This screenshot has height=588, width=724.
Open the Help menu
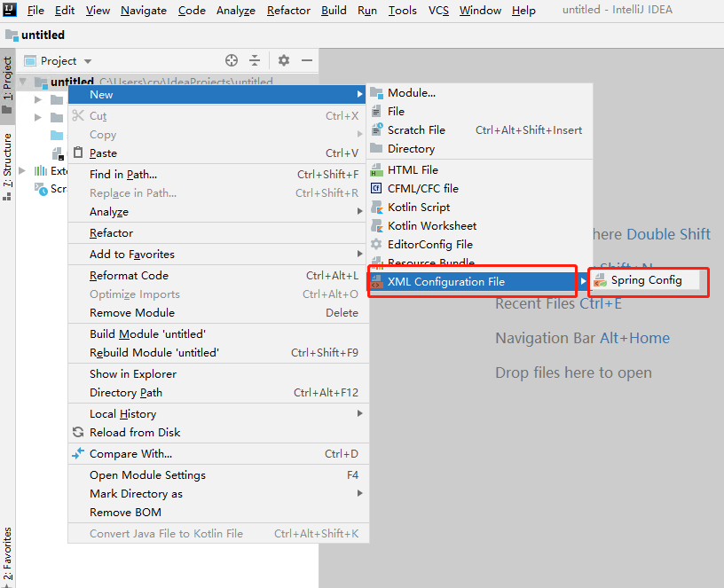coord(523,10)
